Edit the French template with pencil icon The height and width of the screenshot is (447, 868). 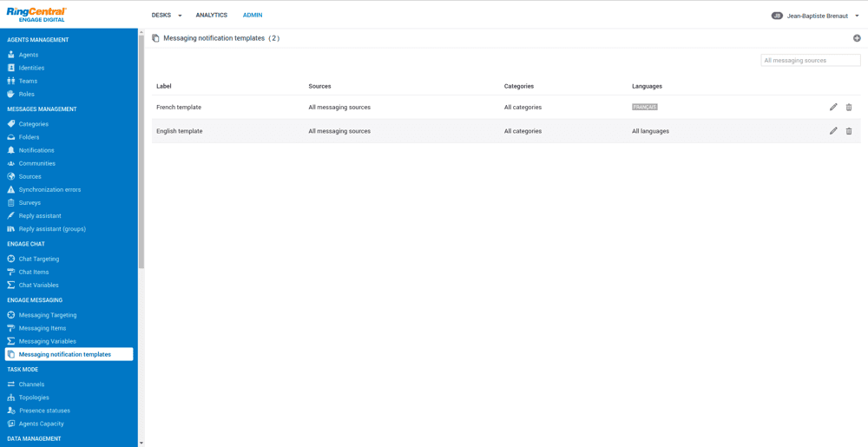(x=833, y=108)
